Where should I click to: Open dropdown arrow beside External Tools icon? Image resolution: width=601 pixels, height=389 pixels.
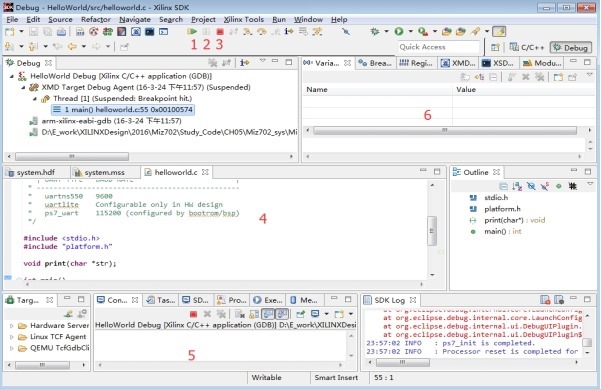coord(435,31)
